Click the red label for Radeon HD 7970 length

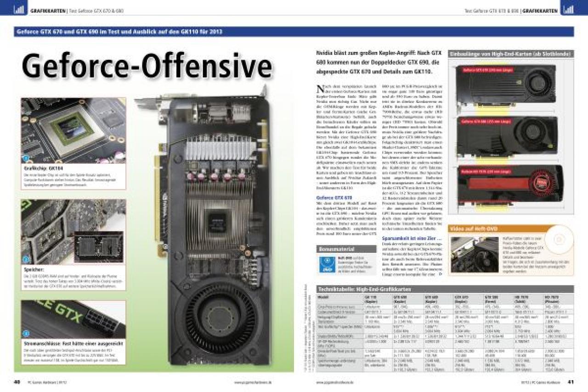point(486,172)
